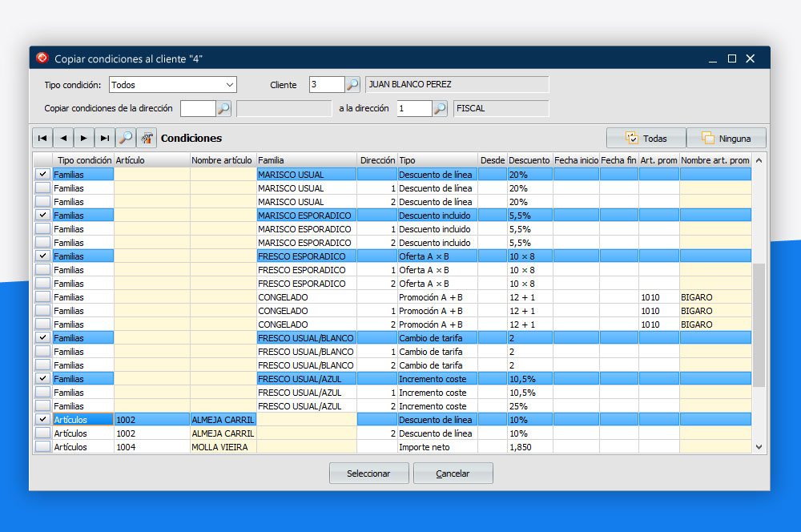Click magnifier beside source dirección field
The height and width of the screenshot is (532, 801).
pos(223,109)
